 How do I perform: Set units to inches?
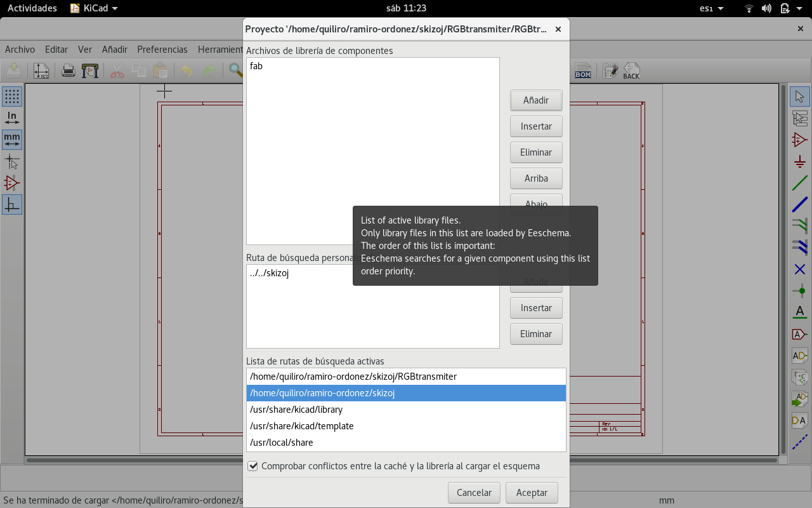(x=12, y=118)
